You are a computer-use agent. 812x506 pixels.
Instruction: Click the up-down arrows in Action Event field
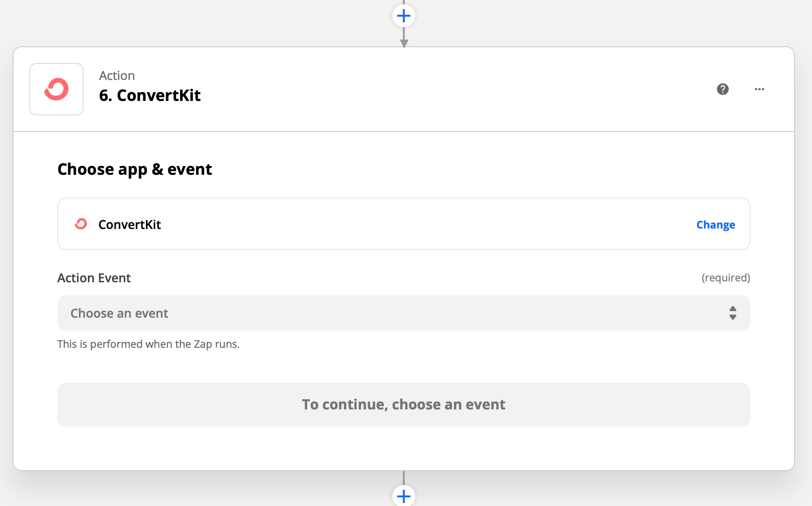(733, 313)
